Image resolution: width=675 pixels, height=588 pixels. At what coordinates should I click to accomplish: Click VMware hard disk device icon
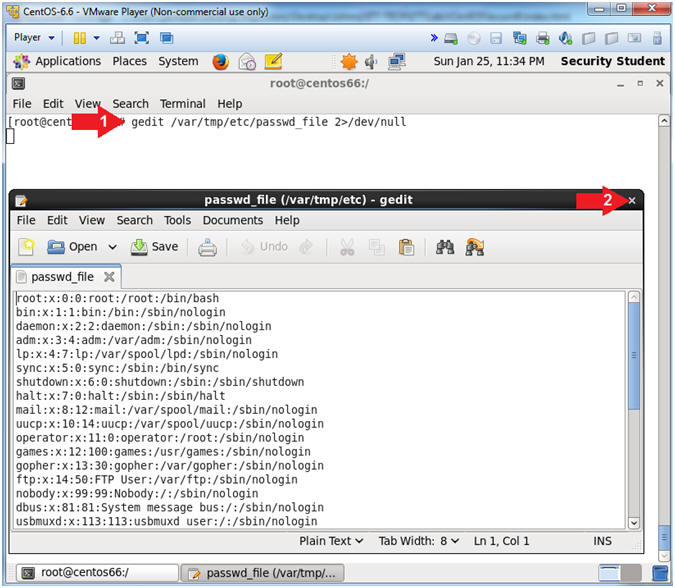[x=451, y=39]
